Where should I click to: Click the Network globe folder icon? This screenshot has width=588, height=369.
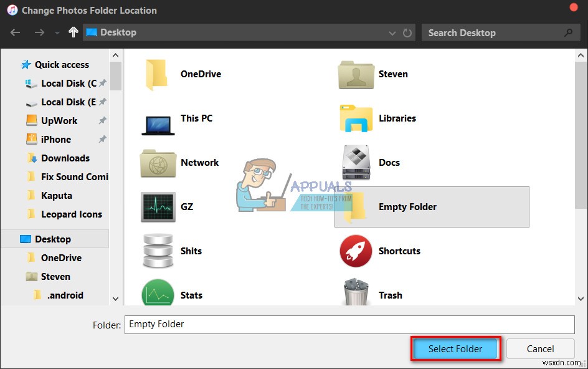click(x=158, y=163)
